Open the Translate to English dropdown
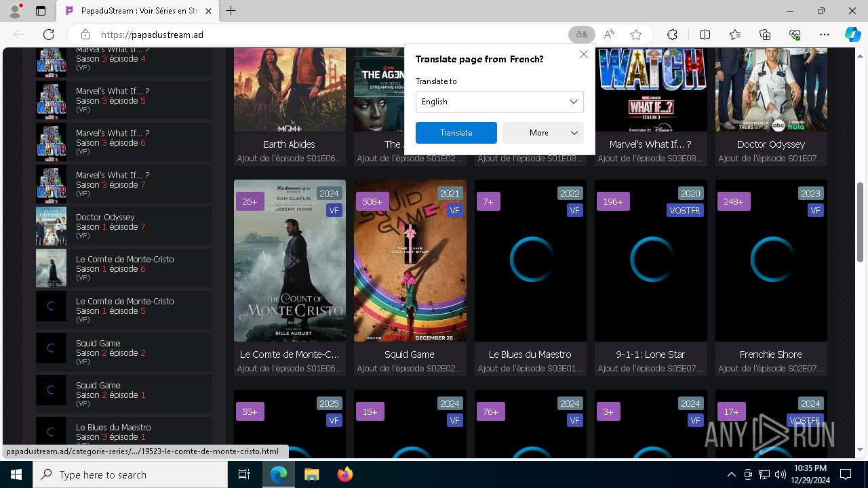Viewport: 868px width, 488px height. (x=500, y=102)
